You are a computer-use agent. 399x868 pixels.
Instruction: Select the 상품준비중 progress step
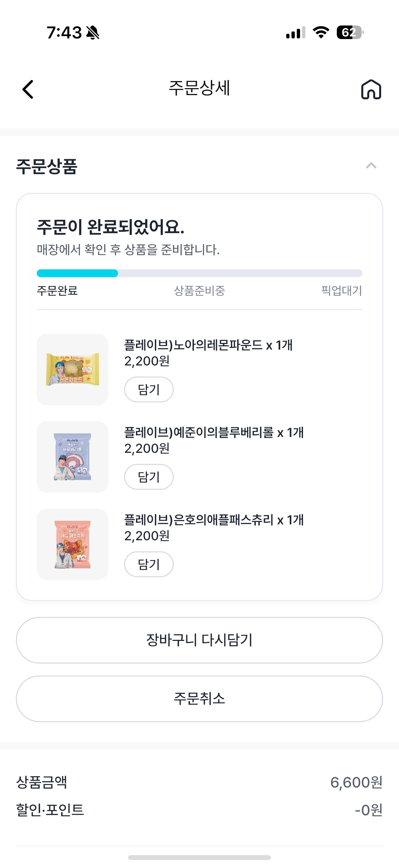[x=199, y=290]
